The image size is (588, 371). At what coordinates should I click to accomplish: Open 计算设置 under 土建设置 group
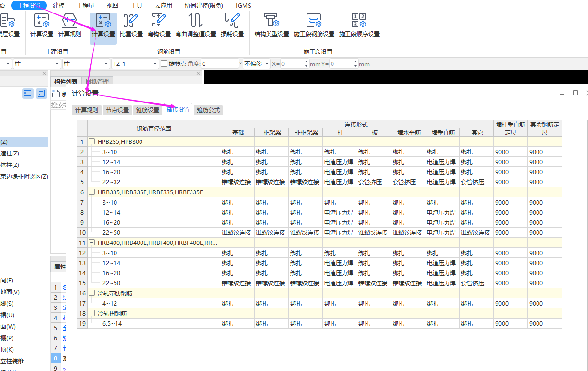[x=42, y=26]
